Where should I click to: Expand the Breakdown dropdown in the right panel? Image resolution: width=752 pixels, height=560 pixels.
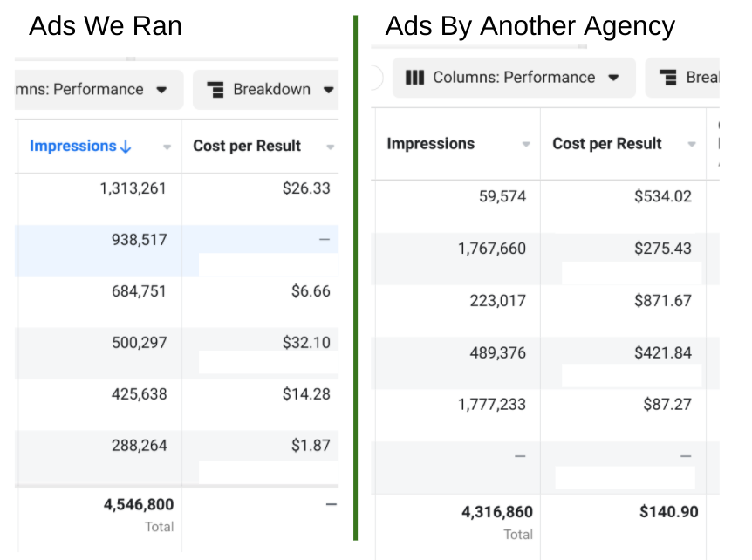click(698, 78)
